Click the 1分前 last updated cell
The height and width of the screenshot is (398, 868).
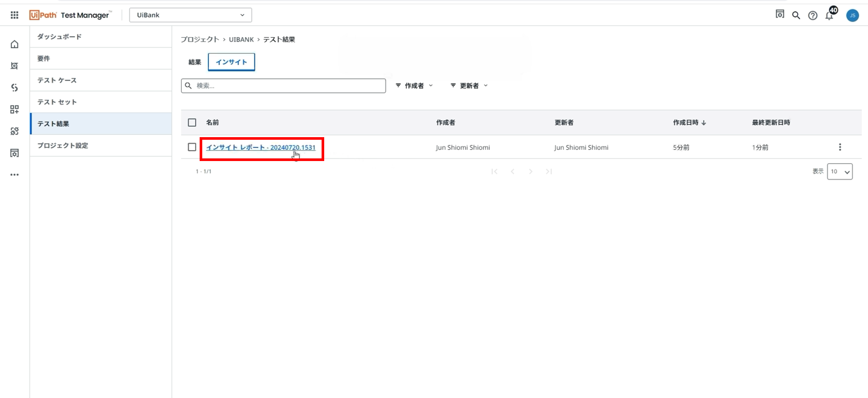[760, 148]
